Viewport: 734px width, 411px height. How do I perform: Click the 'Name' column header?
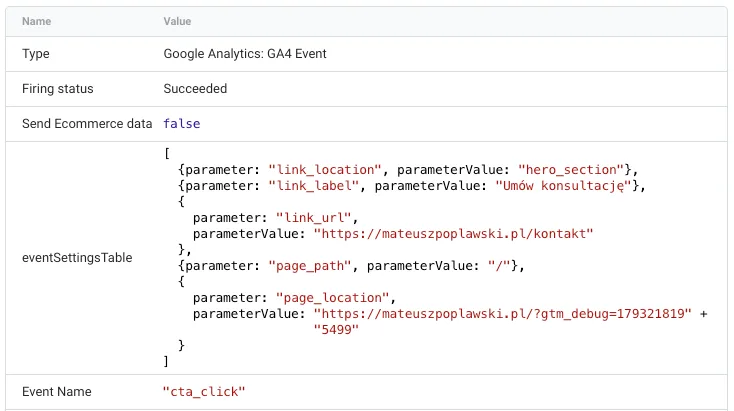pos(37,22)
